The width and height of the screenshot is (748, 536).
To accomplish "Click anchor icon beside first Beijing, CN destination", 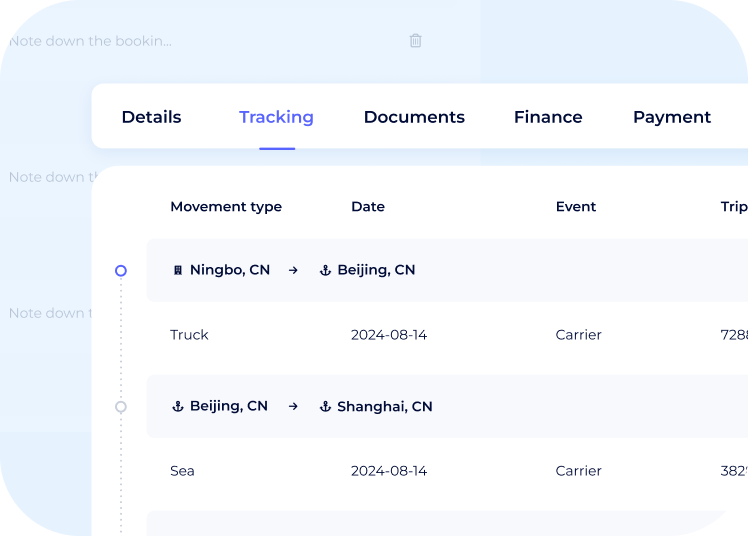I will (325, 270).
